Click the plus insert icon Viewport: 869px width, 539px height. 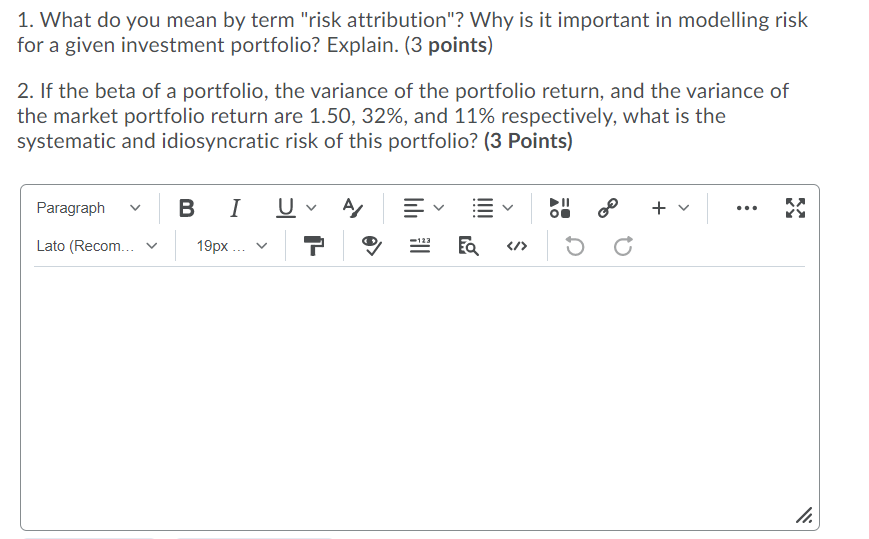[x=658, y=208]
